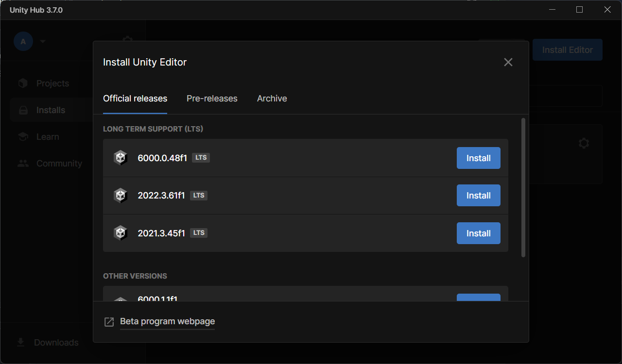Open the Beta program webpage link
This screenshot has width=622, height=364.
(x=167, y=321)
